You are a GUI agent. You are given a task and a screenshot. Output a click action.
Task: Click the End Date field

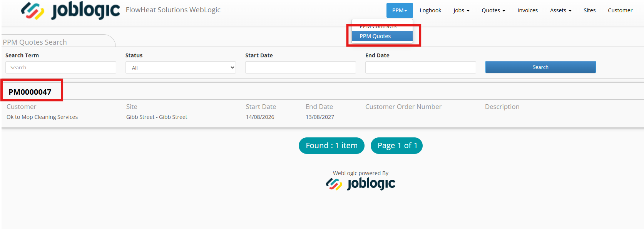click(421, 67)
